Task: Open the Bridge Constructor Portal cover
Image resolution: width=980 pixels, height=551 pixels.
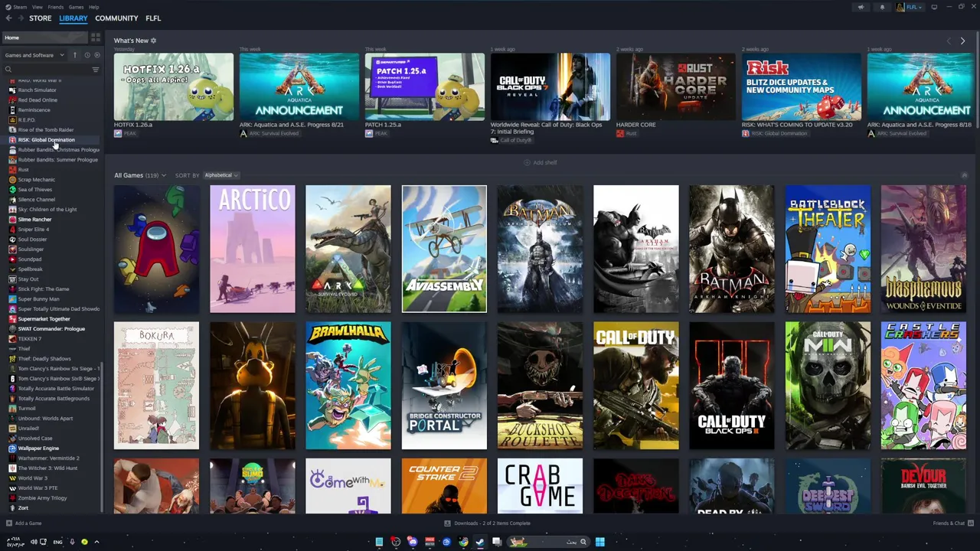Action: (444, 386)
